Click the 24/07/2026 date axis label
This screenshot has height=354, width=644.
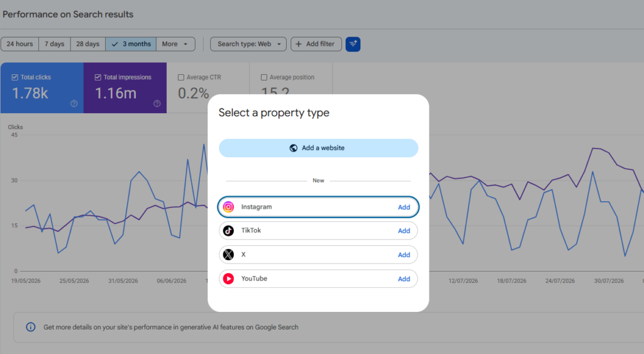click(560, 281)
